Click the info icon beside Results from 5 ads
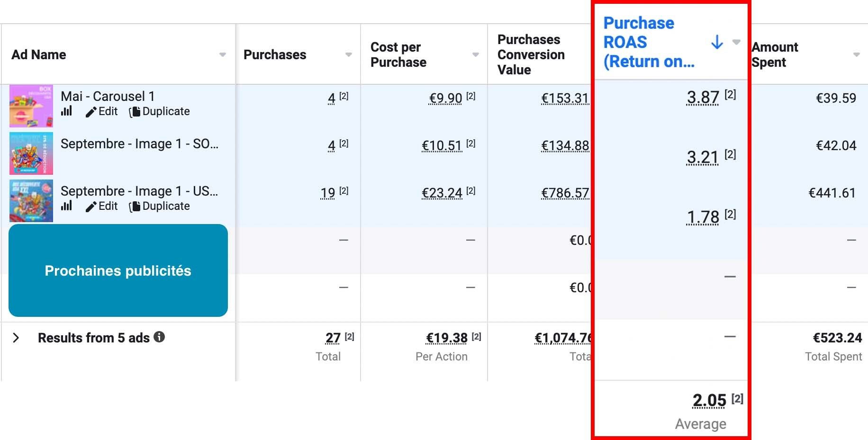The width and height of the screenshot is (868, 440). click(x=160, y=337)
